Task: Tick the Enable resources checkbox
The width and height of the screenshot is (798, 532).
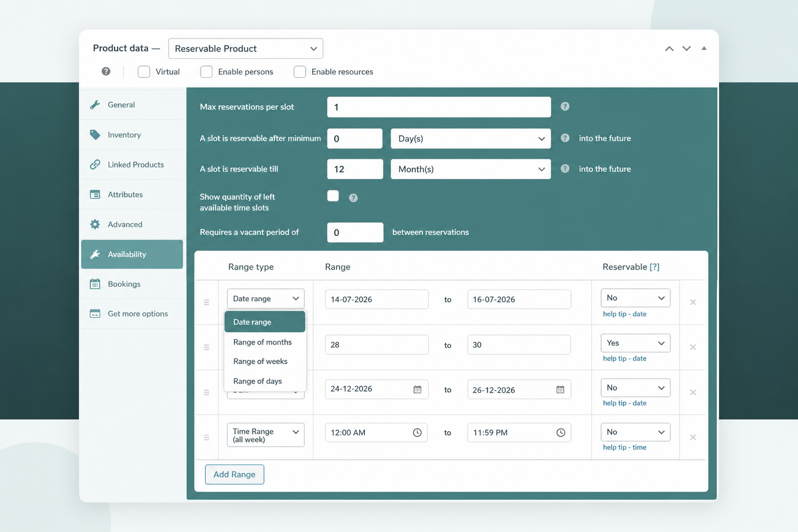Action: [300, 72]
